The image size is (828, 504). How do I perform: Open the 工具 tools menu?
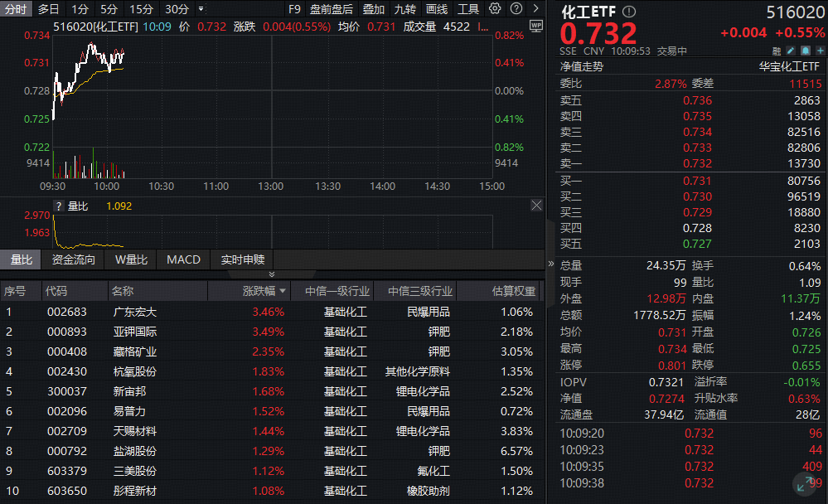467,9
